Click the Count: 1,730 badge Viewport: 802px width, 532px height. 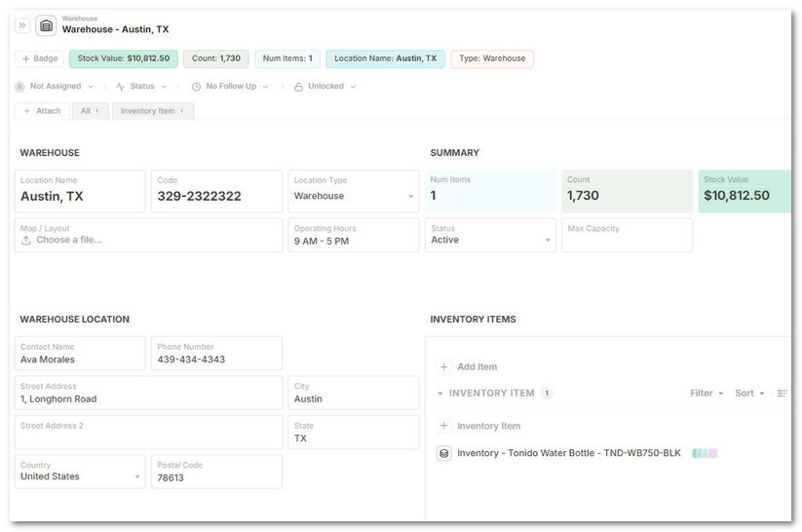click(215, 58)
